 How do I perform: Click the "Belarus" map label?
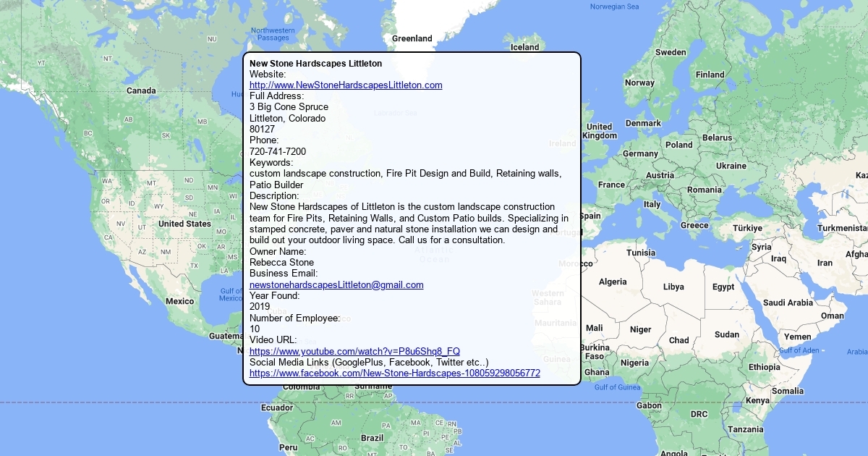click(x=718, y=138)
